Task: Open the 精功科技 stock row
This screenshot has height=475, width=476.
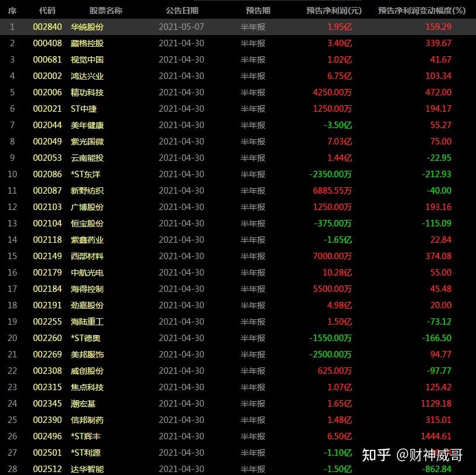Action: coord(238,92)
